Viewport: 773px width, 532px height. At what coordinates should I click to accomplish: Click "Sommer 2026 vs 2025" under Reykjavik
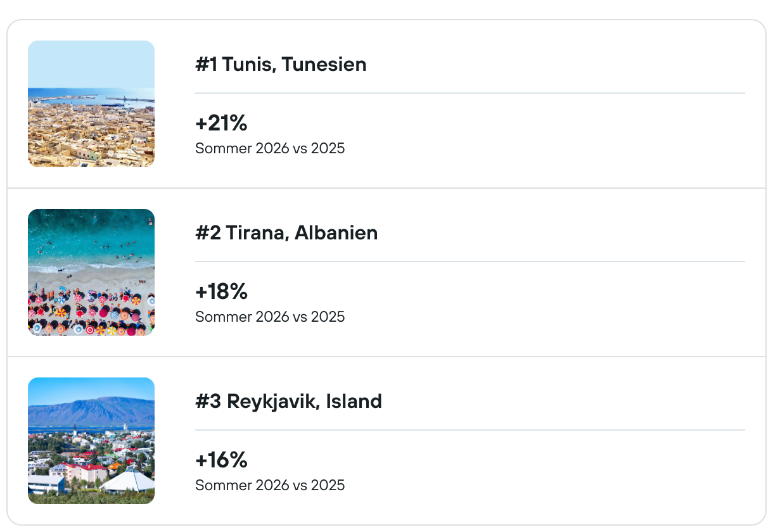point(270,486)
